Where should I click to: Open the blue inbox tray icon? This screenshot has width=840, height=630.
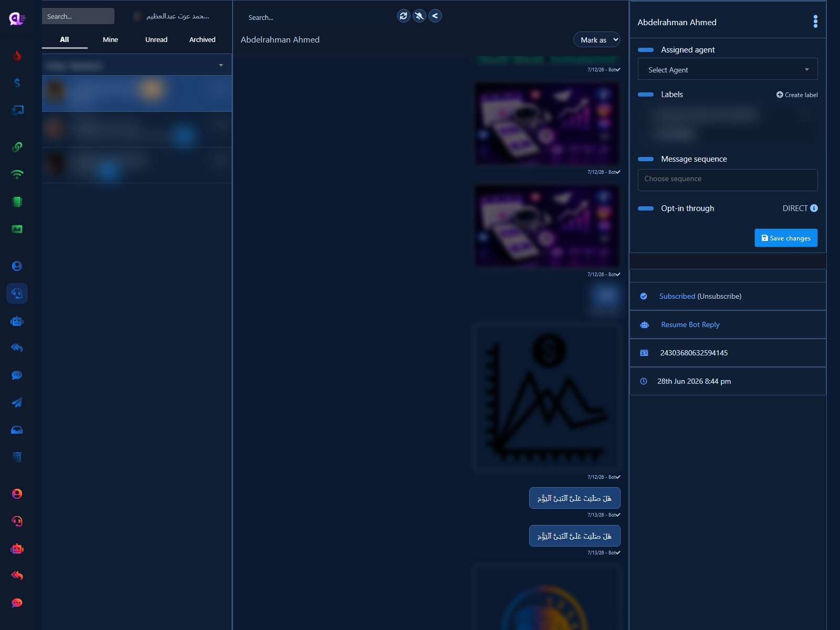(x=17, y=430)
